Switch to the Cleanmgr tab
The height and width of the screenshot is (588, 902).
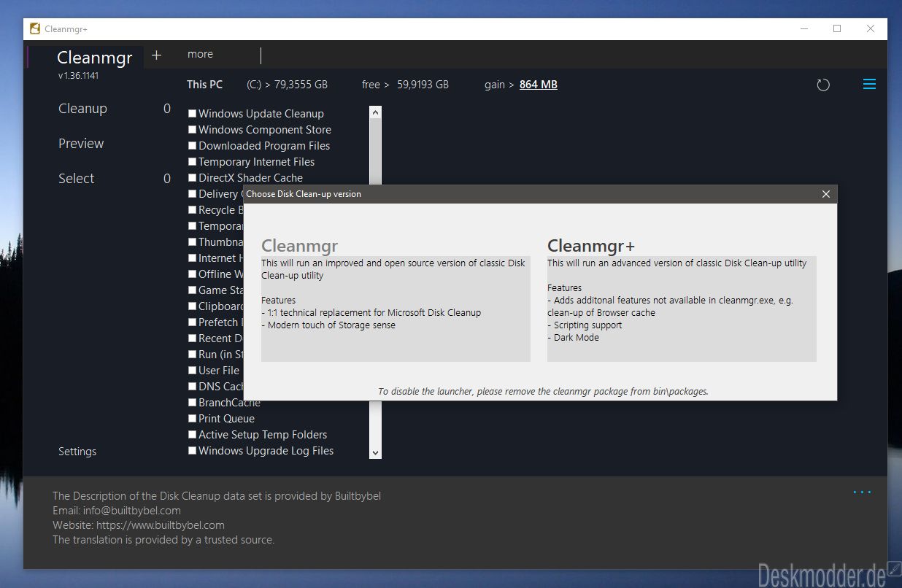[x=95, y=57]
